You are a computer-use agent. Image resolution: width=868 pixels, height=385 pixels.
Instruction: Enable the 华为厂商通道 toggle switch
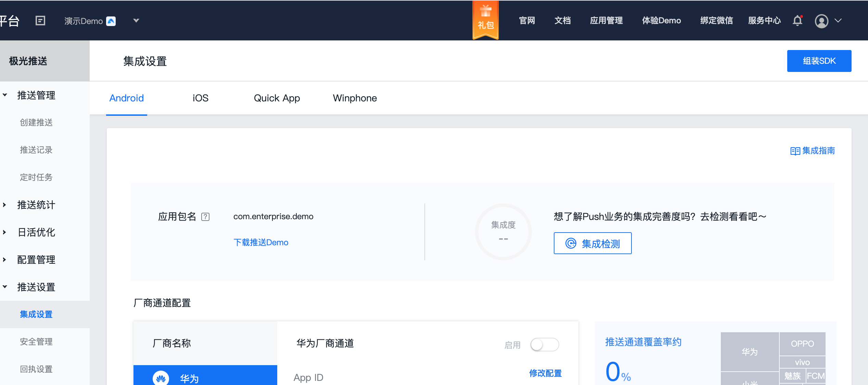tap(544, 345)
